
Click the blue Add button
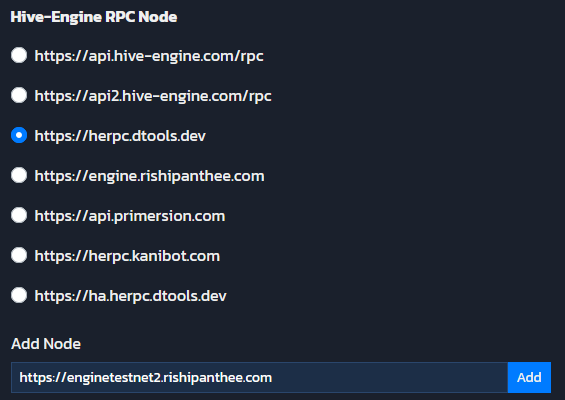[x=529, y=377]
